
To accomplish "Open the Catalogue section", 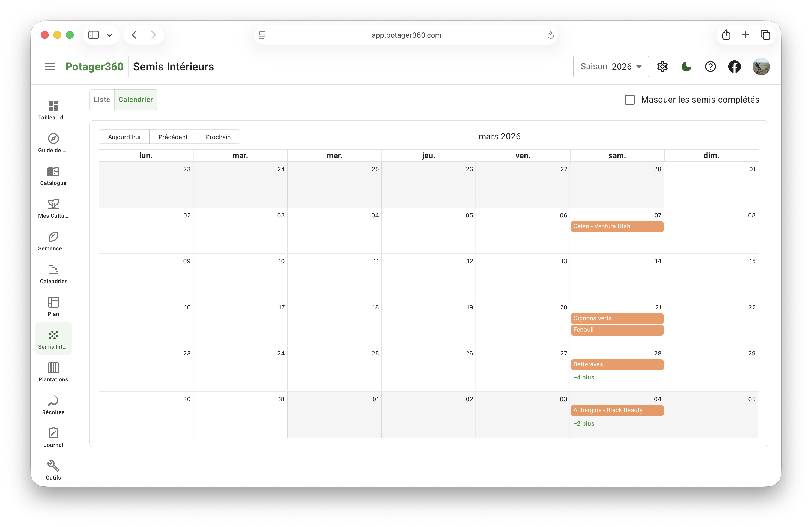I will pos(53,176).
